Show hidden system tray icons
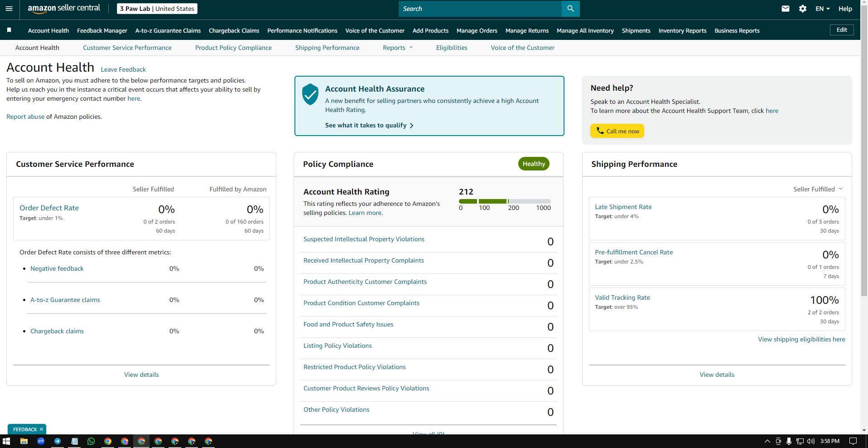The image size is (868, 448). 767,441
